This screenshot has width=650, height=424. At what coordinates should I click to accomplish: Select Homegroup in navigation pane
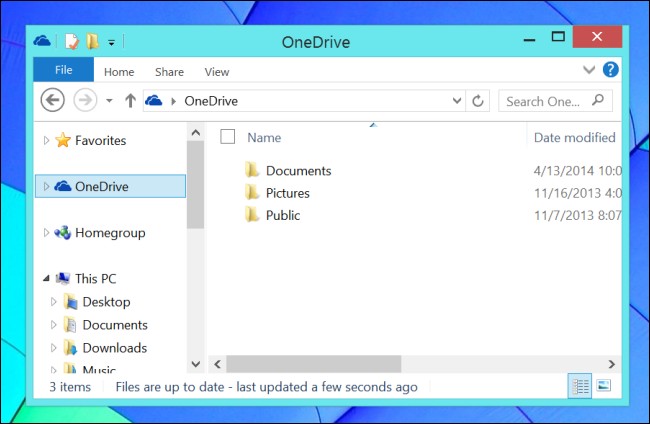coord(110,233)
